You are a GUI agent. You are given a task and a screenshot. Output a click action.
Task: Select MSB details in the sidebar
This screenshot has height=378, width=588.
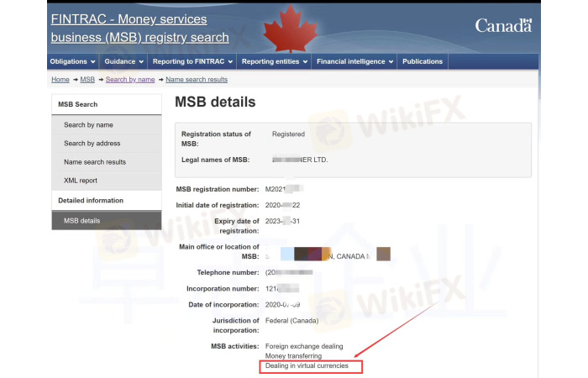[x=81, y=221]
